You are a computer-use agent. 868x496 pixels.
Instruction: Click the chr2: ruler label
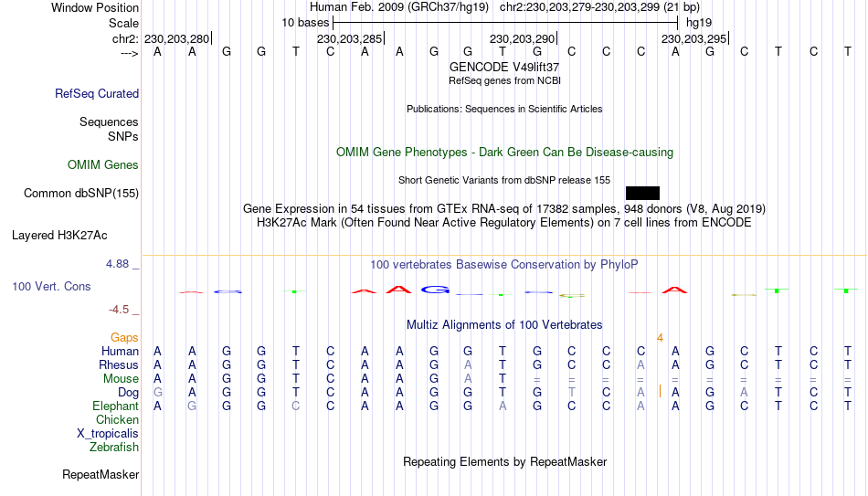pyautogui.click(x=125, y=38)
